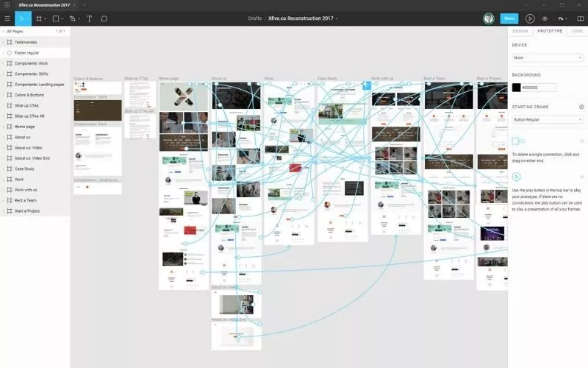Switch to the Code tab
The image size is (588, 368).
[x=578, y=31]
